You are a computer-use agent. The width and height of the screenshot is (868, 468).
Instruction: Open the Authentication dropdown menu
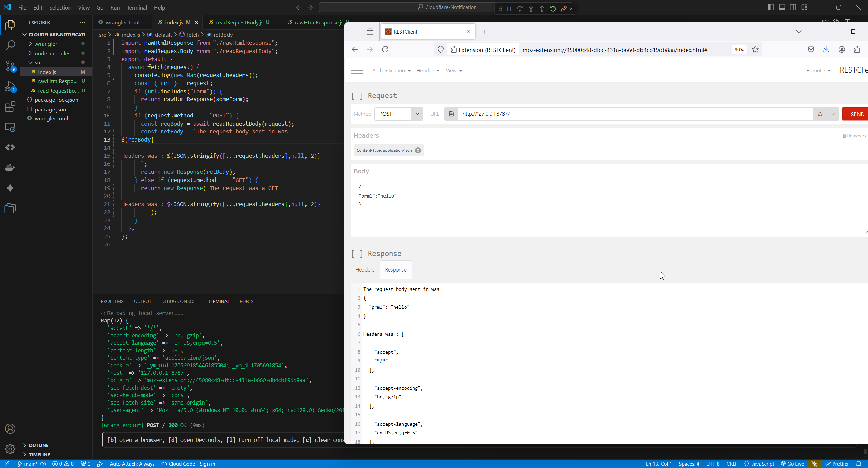[391, 71]
